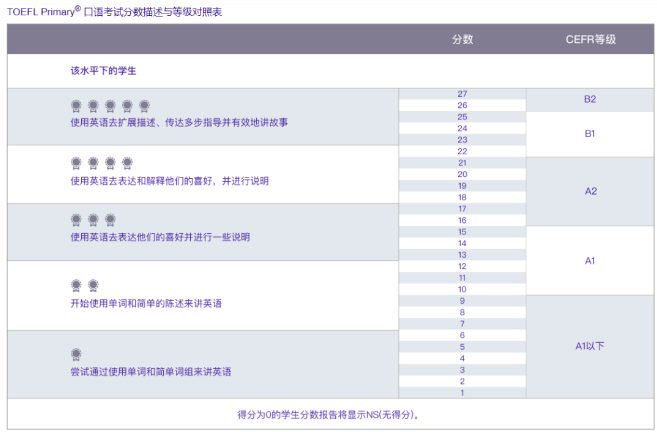Click score cell 23

coord(462,140)
